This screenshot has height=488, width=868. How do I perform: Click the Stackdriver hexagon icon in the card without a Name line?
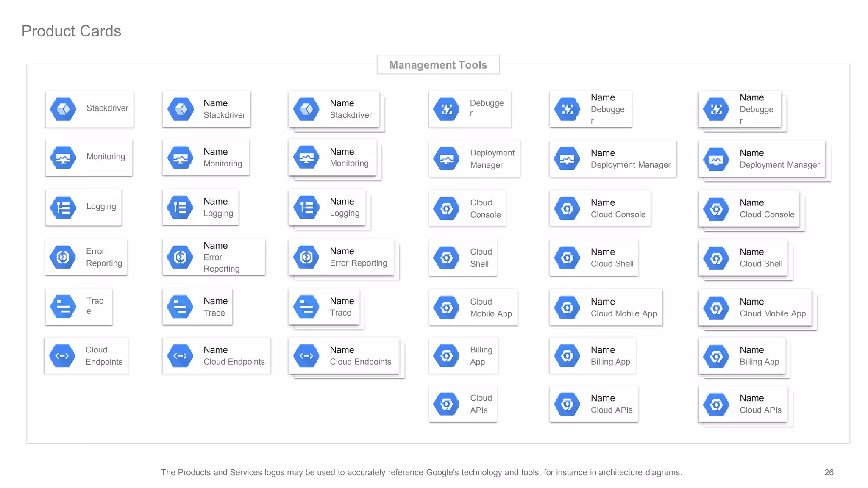point(63,109)
